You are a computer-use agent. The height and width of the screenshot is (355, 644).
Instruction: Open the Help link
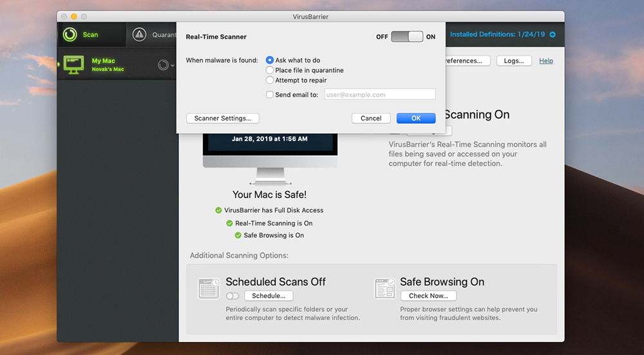click(x=546, y=61)
